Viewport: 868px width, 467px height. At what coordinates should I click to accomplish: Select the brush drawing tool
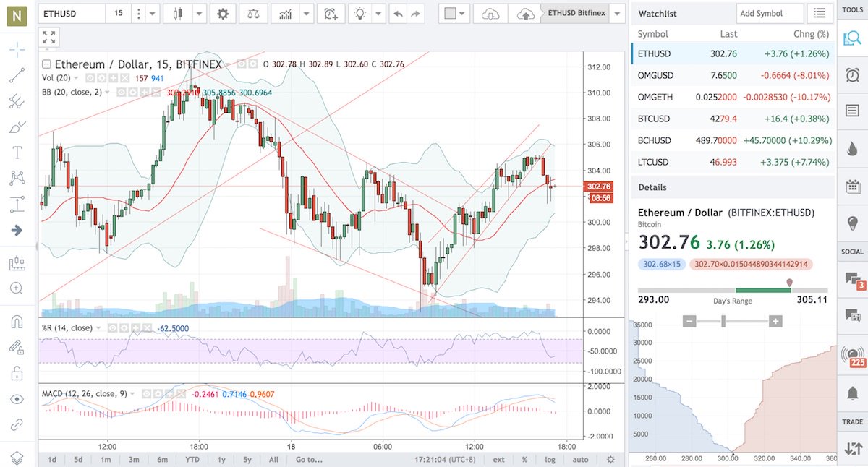[x=17, y=127]
